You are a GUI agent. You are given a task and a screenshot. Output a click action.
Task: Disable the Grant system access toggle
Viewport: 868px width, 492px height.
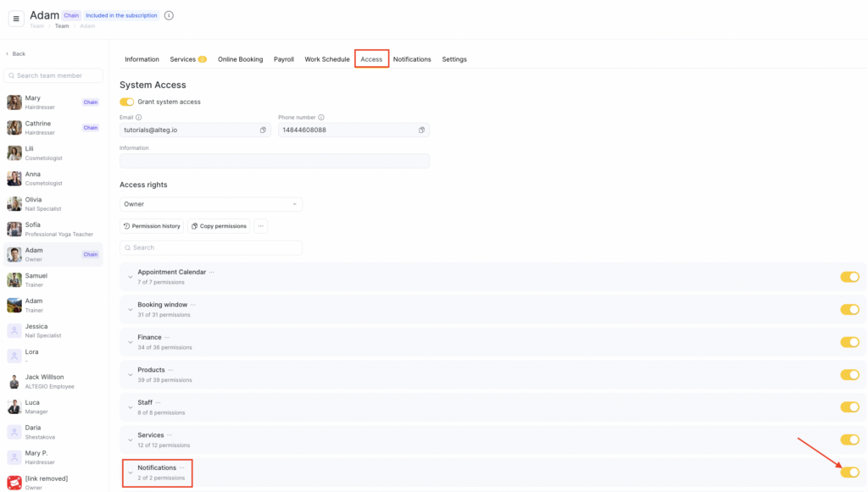click(127, 102)
